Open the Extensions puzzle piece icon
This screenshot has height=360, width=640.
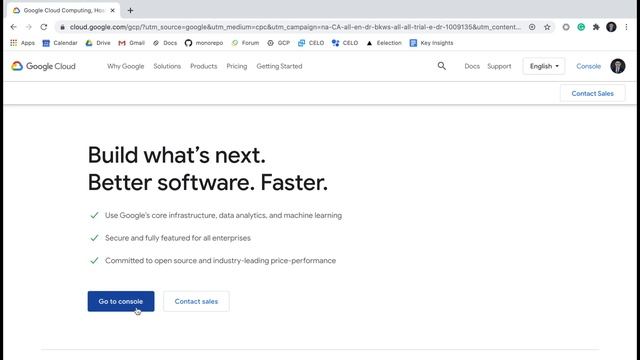596,27
